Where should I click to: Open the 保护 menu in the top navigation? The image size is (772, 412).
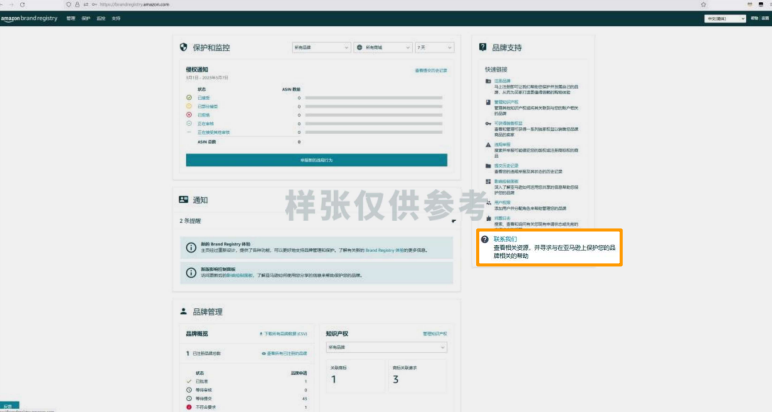[x=86, y=18]
